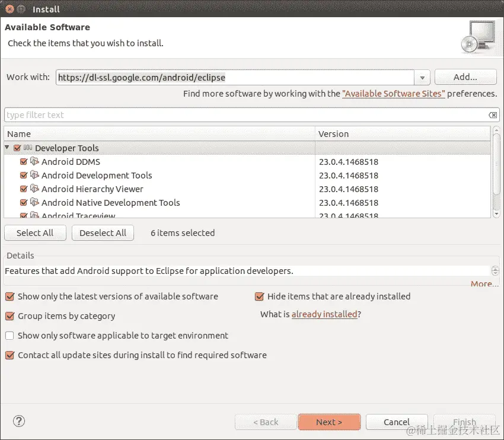Click the Select All button

pos(35,232)
